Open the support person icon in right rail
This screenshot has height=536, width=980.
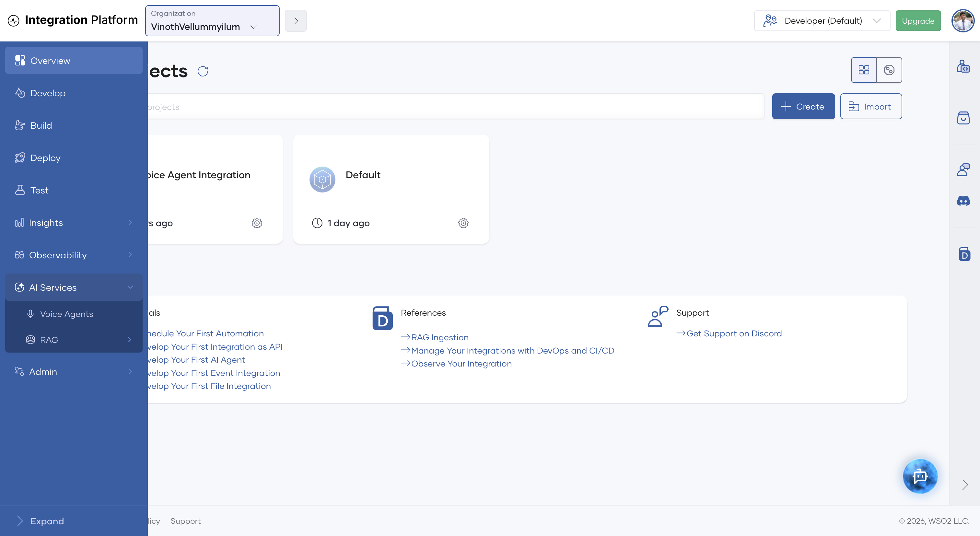coord(963,170)
